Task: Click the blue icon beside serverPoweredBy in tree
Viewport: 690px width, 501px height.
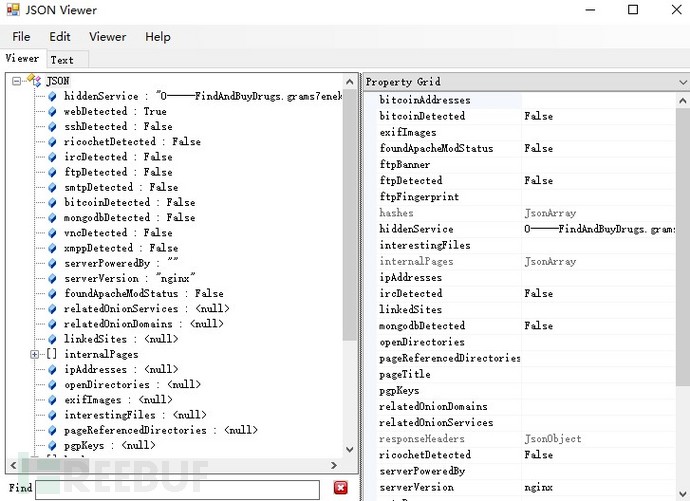Action: [x=52, y=263]
